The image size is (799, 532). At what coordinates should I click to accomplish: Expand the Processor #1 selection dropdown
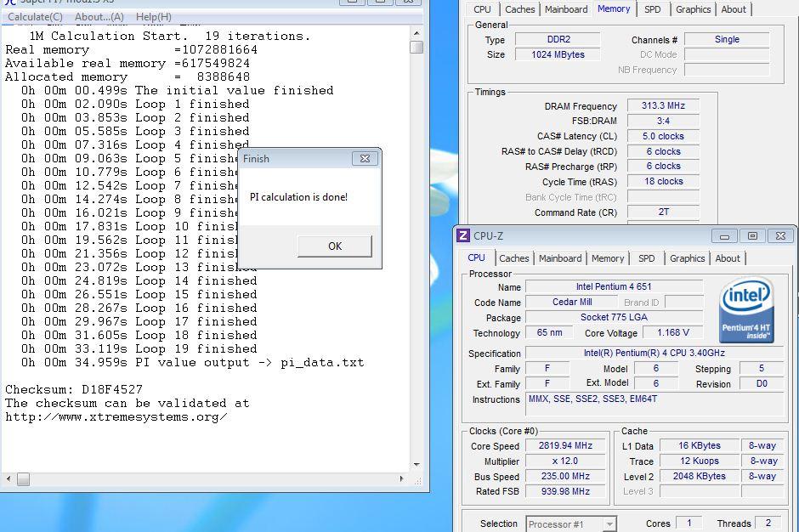click(609, 524)
